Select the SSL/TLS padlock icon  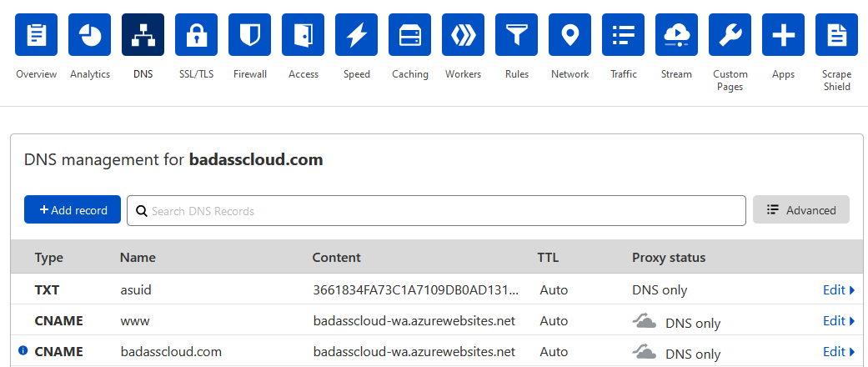197,35
